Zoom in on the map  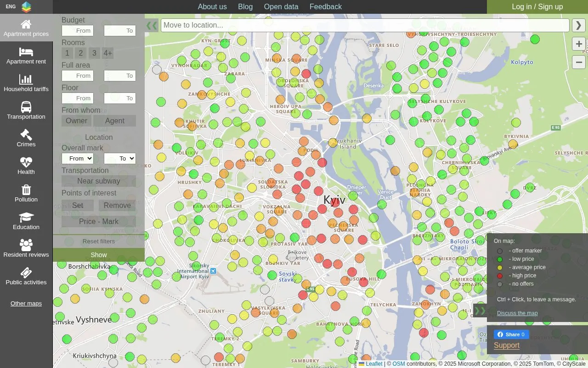[x=579, y=44]
